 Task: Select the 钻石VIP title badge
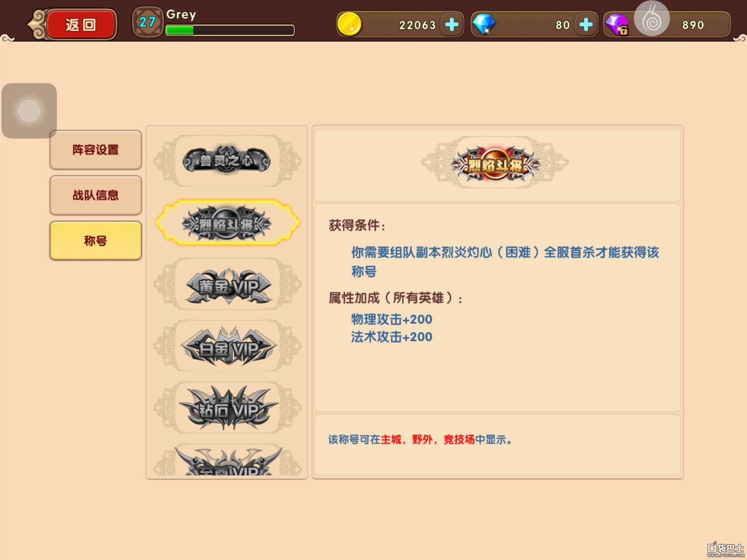227,408
